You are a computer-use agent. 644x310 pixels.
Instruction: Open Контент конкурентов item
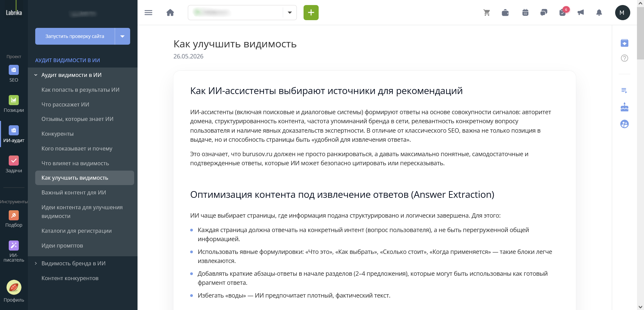coord(70,278)
